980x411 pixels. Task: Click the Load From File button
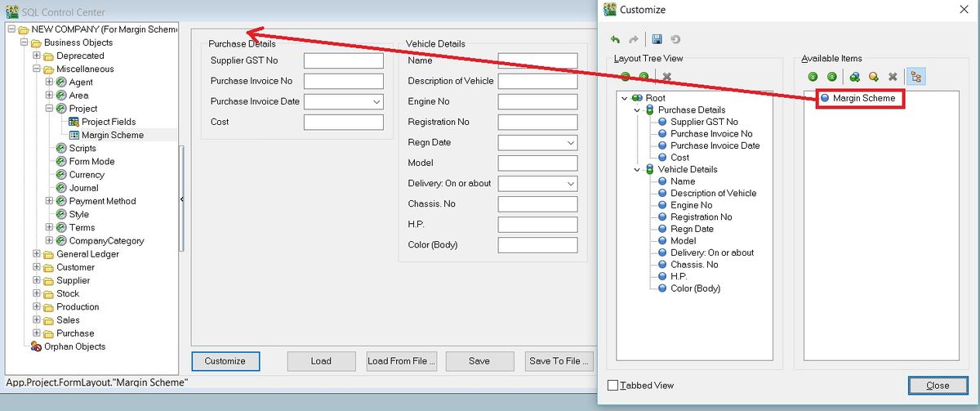(x=402, y=361)
